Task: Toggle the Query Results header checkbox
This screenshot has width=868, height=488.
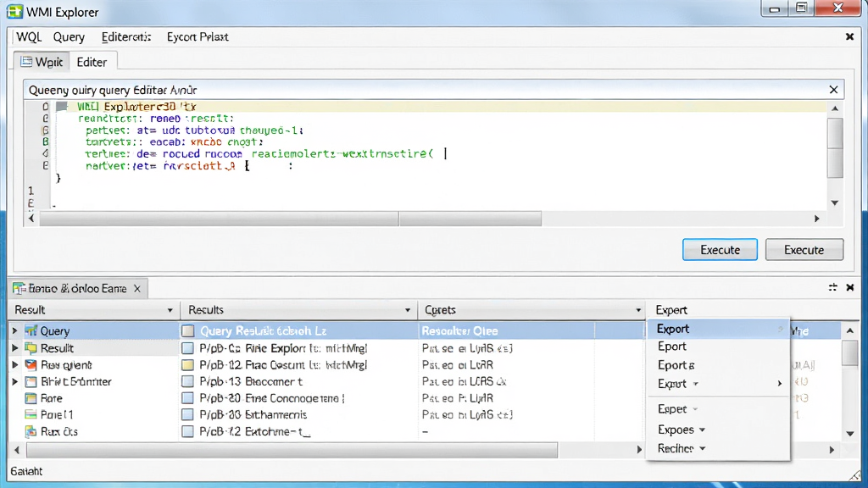Action: coord(188,331)
